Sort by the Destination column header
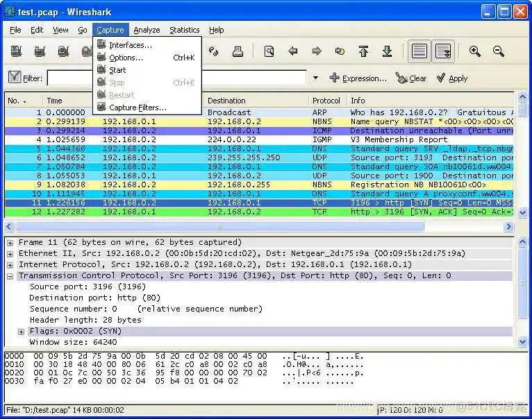The width and height of the screenshot is (532, 419). click(x=256, y=101)
